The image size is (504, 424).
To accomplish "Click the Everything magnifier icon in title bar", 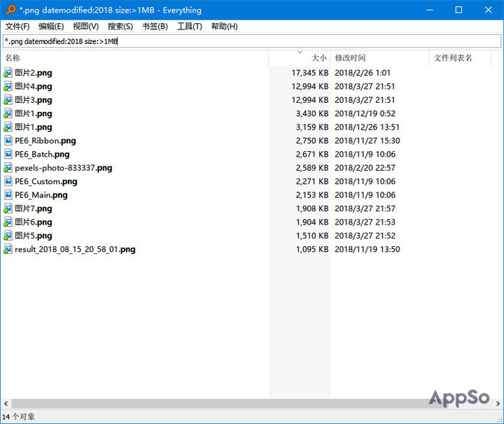I will (x=11, y=10).
